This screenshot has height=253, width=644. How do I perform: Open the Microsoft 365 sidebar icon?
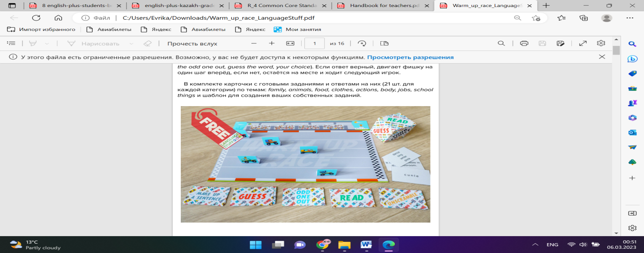pos(632,117)
